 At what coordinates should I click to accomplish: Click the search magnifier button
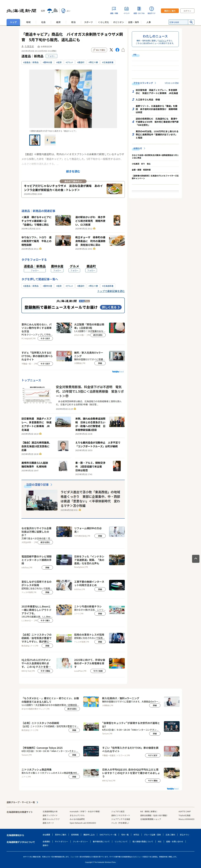point(191,22)
